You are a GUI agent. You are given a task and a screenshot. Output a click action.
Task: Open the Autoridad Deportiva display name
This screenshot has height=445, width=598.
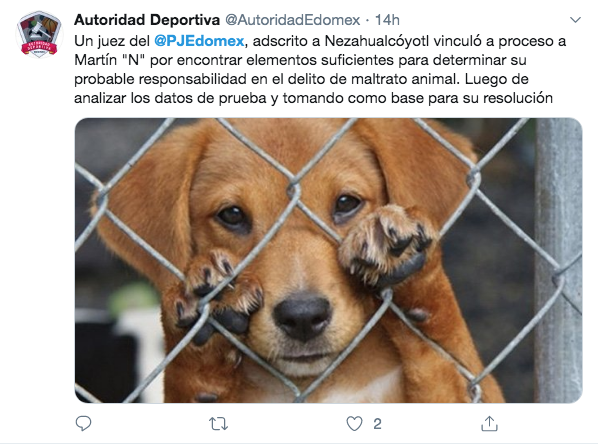pyautogui.click(x=147, y=20)
